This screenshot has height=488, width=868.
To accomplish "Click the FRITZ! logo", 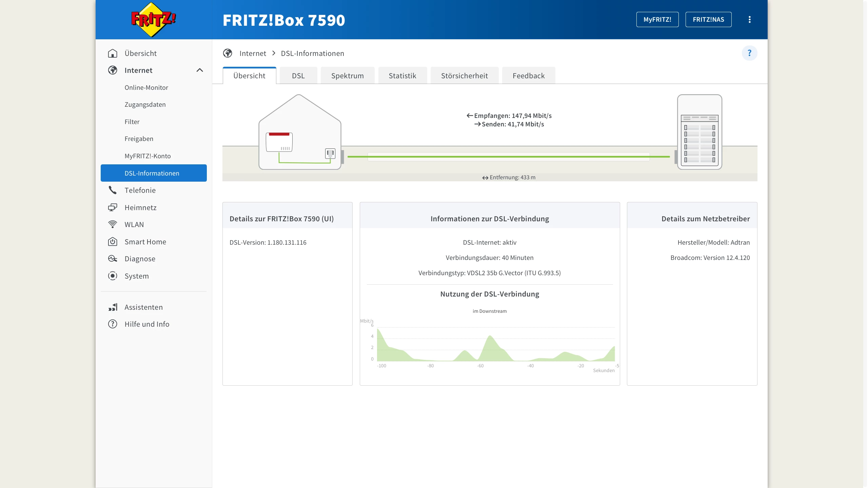I will pos(153,20).
